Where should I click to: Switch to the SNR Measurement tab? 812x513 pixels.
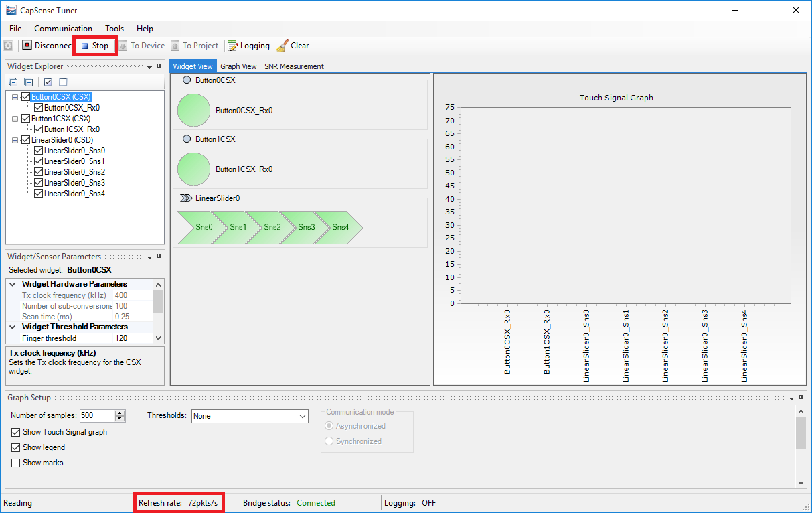pos(294,66)
